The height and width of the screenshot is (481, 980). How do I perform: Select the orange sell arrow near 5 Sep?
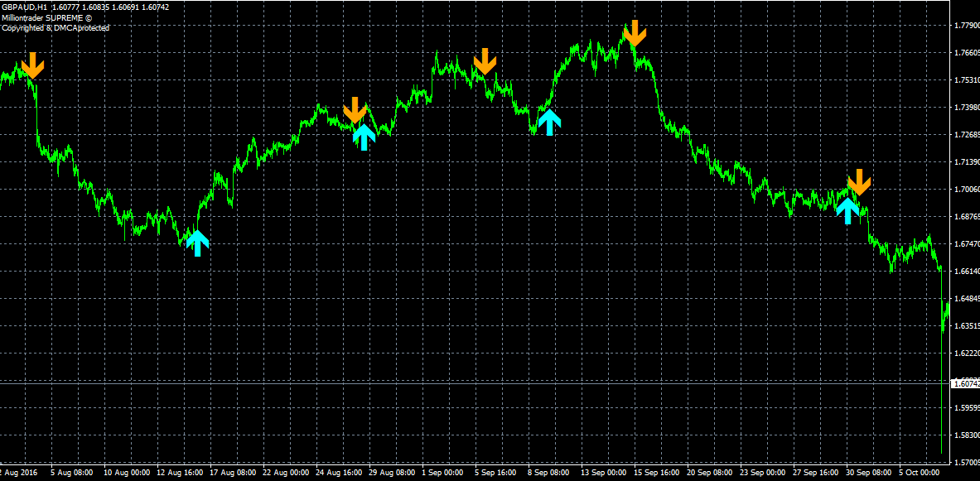[485, 61]
